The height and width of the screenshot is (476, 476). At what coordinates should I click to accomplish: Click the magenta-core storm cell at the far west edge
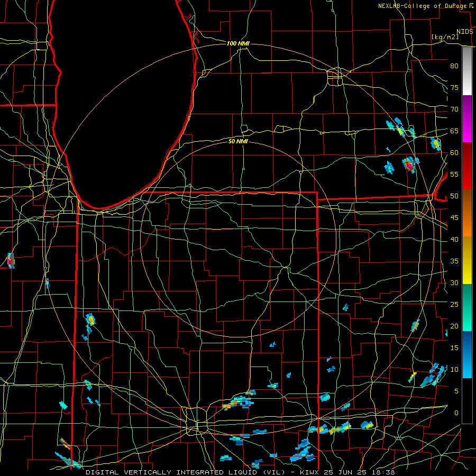tap(11, 260)
